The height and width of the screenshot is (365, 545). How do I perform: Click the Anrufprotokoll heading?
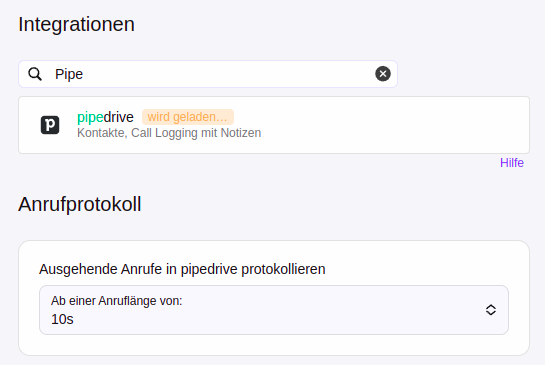tap(80, 204)
